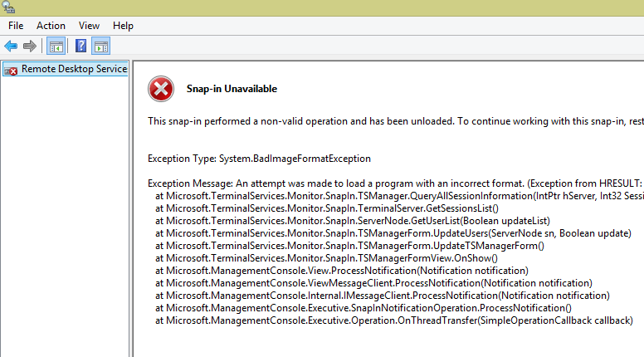This screenshot has height=357, width=644.
Task: Open the Help menu
Action: pos(123,26)
